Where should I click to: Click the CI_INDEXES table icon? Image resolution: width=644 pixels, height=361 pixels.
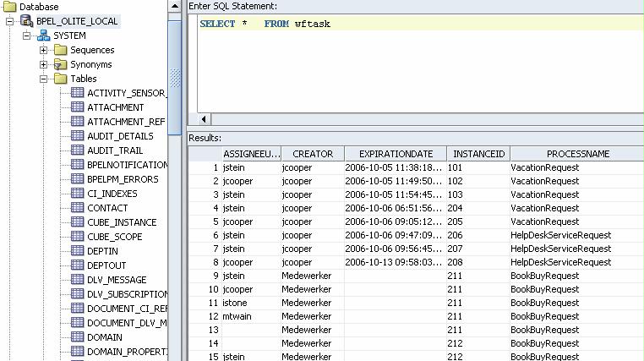pos(77,193)
